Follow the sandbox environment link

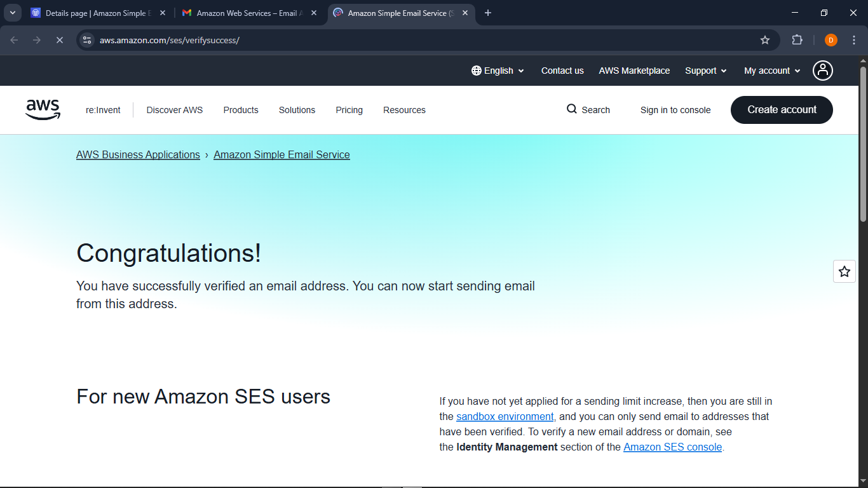coord(505,416)
